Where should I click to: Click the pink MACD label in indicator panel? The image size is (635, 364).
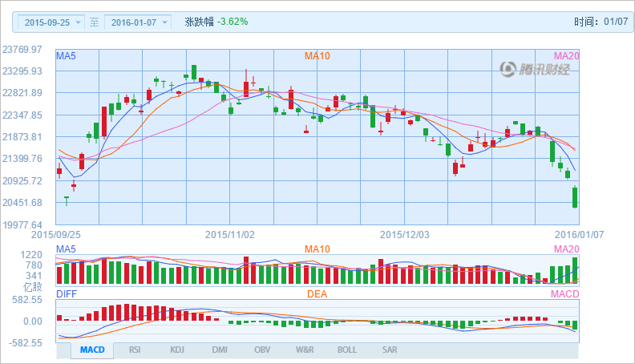pos(565,294)
